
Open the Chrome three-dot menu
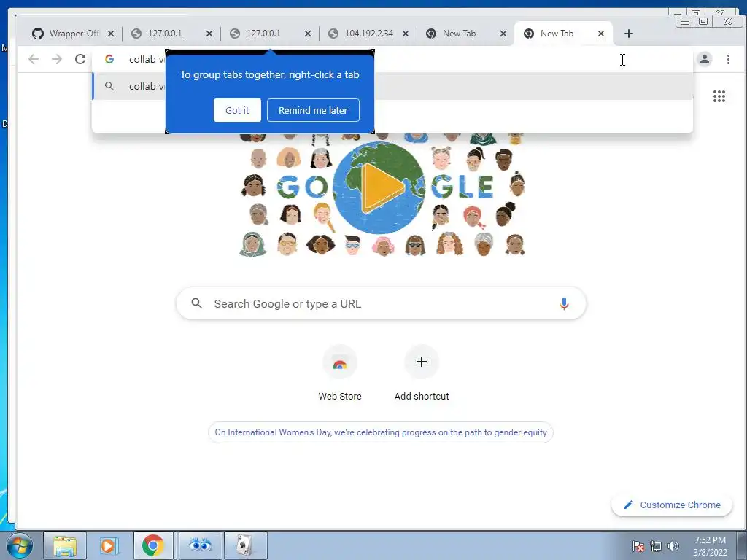tap(728, 59)
